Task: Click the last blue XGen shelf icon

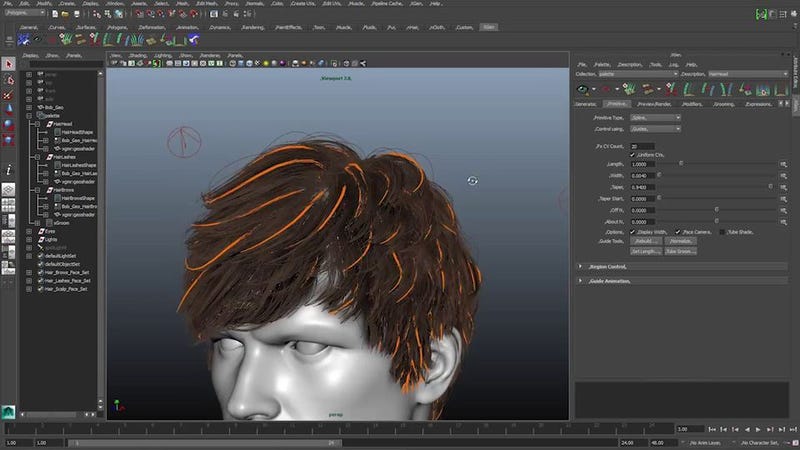Action: click(193, 39)
